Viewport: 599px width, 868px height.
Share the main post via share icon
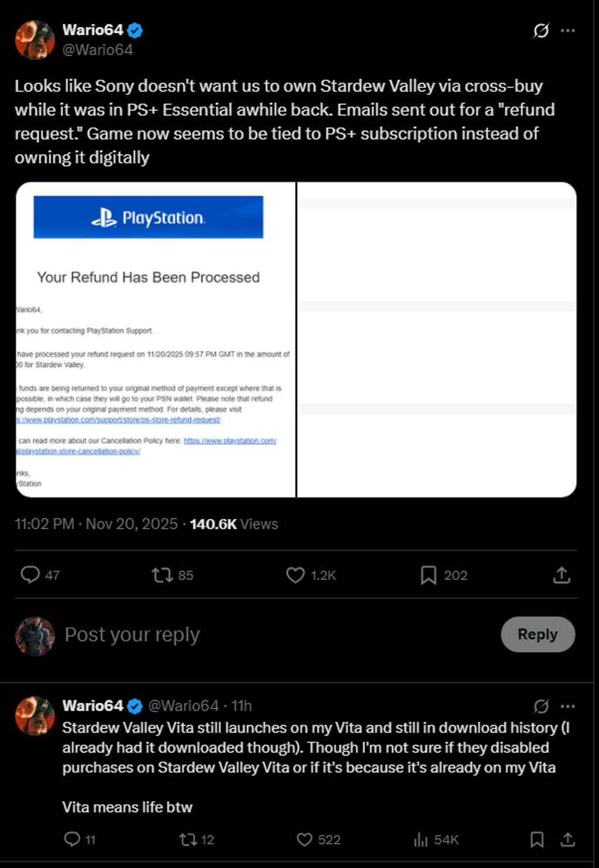562,575
